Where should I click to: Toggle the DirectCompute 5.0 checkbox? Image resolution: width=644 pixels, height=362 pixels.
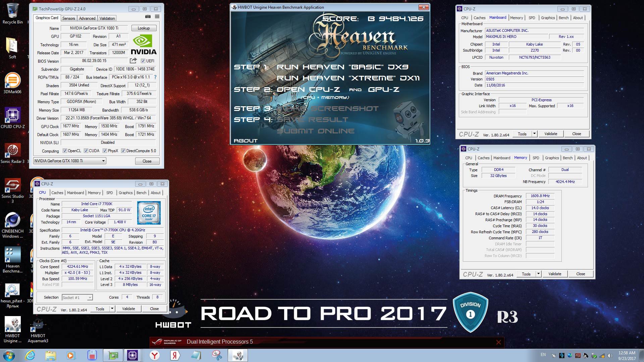123,151
